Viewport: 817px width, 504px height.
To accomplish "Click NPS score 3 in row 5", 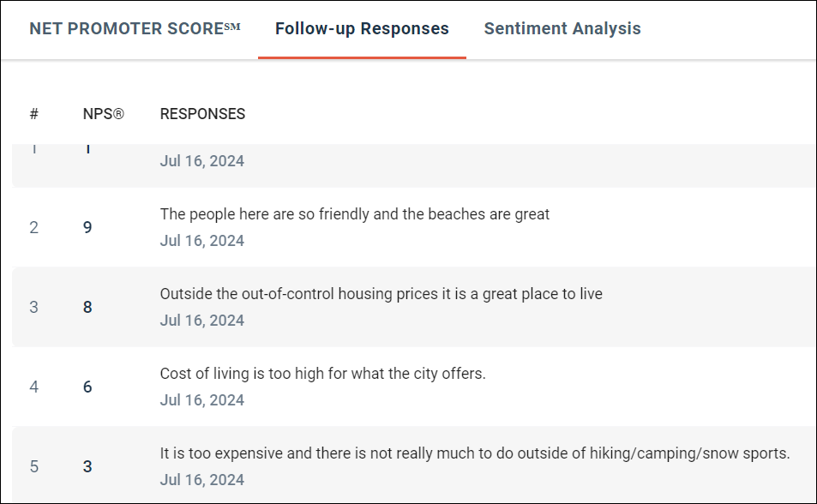I will [87, 466].
